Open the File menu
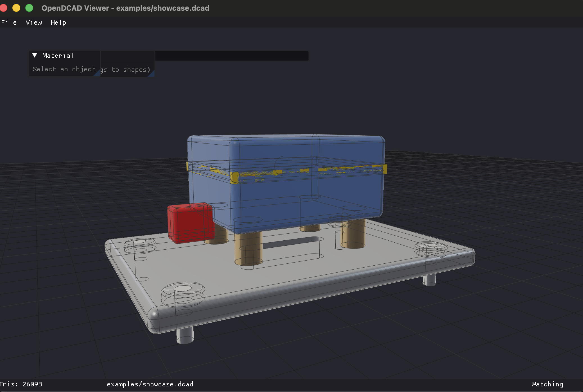The width and height of the screenshot is (583, 392). pos(9,22)
